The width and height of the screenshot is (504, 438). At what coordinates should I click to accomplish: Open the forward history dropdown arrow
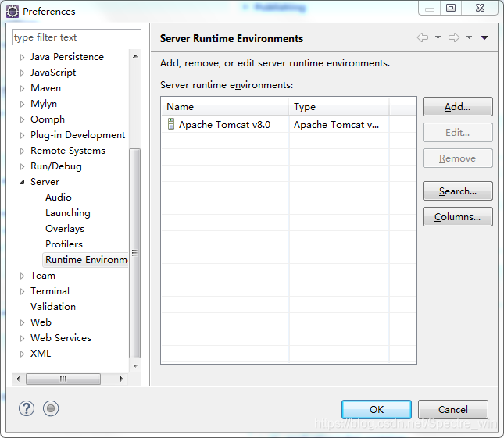click(470, 37)
